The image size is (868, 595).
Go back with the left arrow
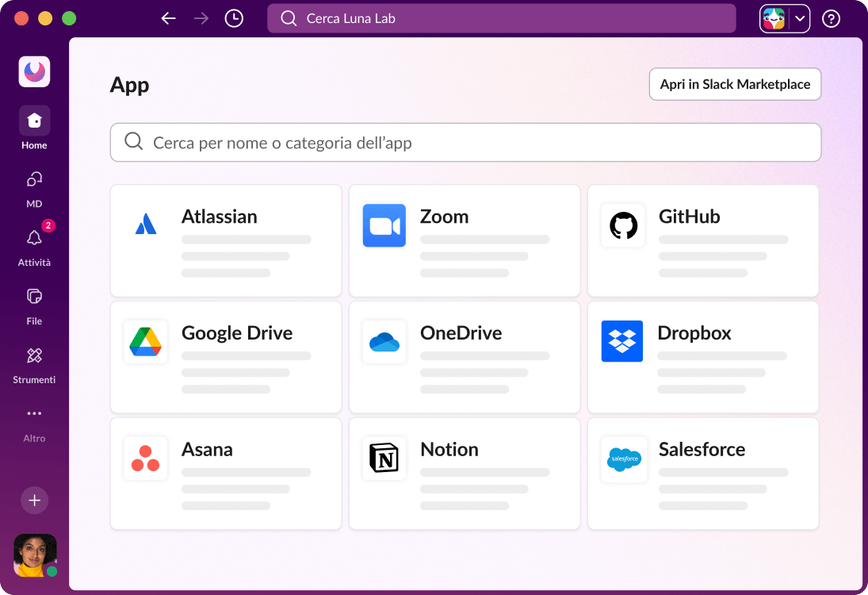[168, 18]
